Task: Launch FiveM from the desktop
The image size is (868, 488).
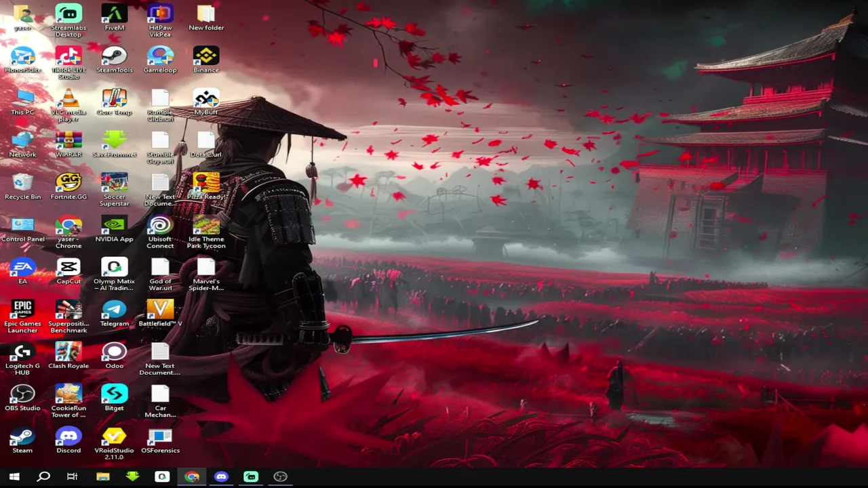Action: click(115, 18)
